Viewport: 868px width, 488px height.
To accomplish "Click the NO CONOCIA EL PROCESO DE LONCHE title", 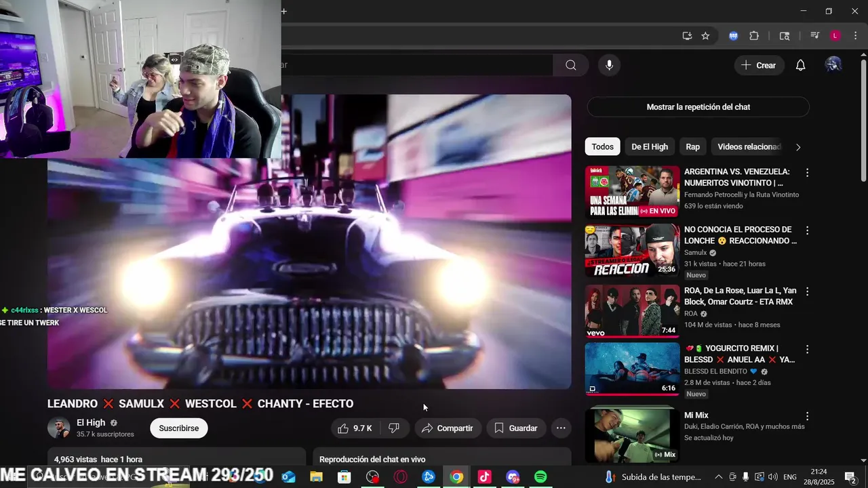I will [740, 235].
